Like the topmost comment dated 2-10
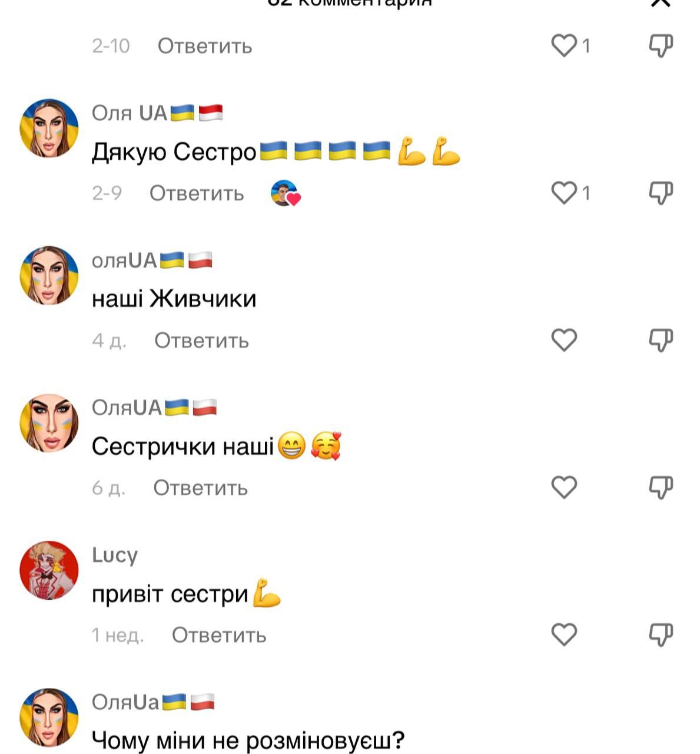700x754 pixels. point(564,45)
